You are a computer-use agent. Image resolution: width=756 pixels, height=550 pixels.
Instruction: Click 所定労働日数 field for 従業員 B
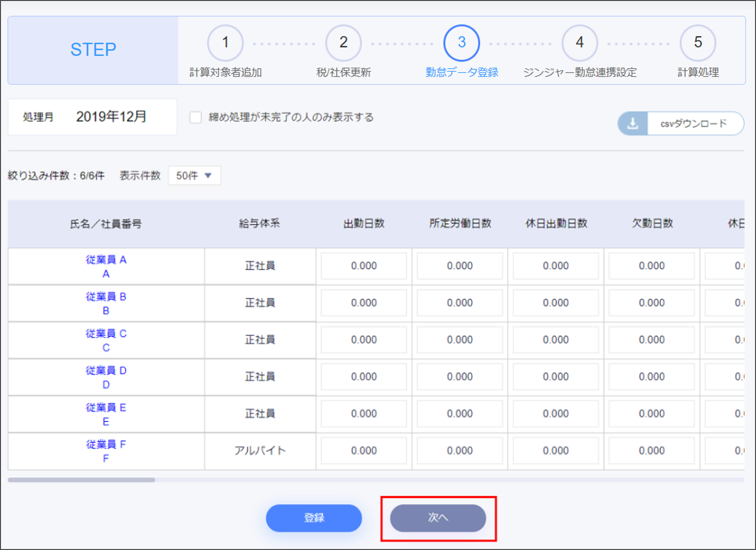tap(460, 303)
